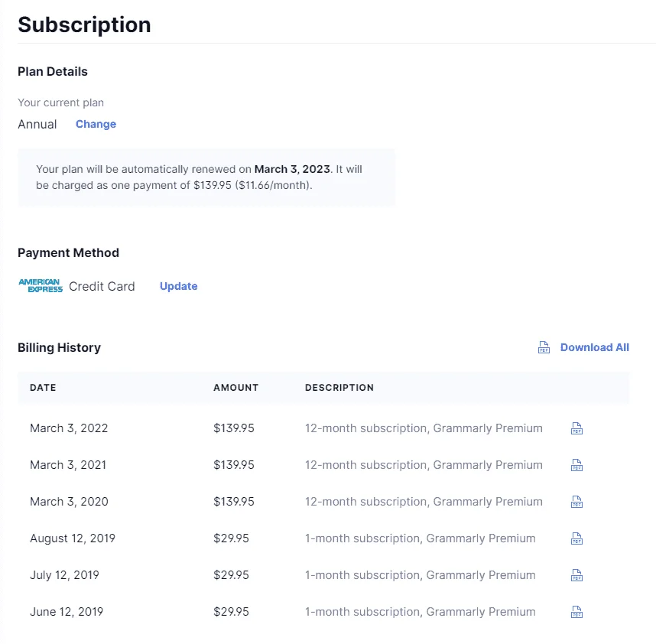Click the June 12, 2019 subscription description
Screen dimensions: 656x644
coord(420,612)
